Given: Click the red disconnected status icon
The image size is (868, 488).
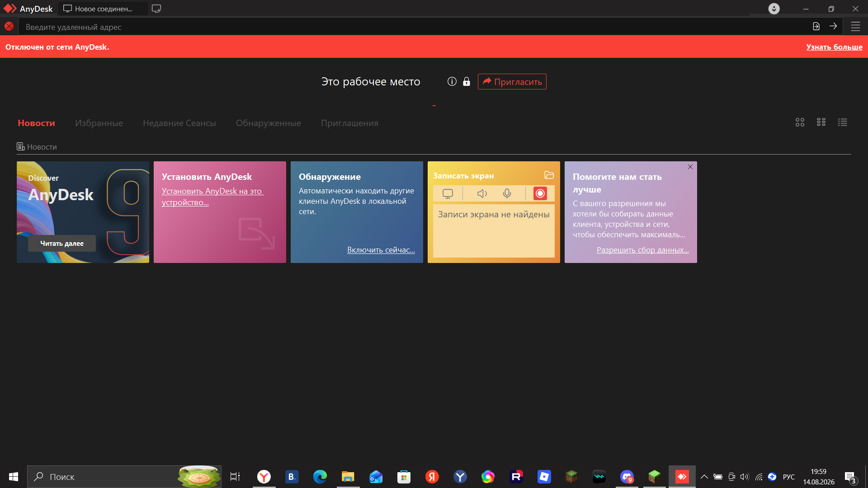Looking at the screenshot, I should pos(9,27).
